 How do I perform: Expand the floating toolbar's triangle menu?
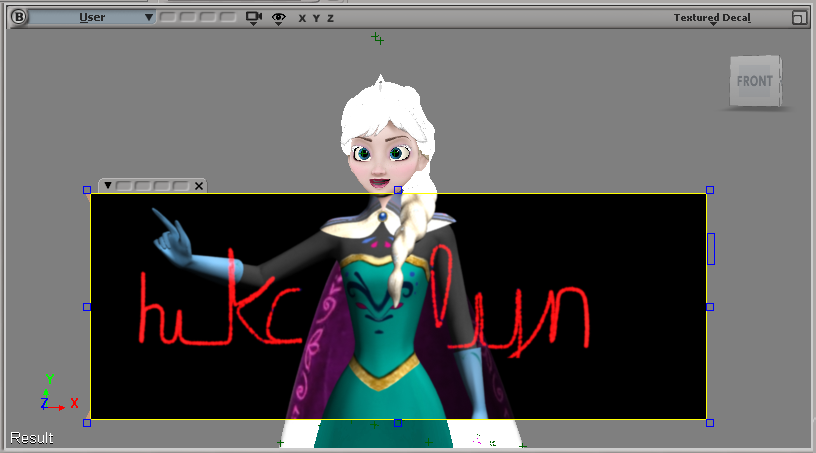point(108,185)
